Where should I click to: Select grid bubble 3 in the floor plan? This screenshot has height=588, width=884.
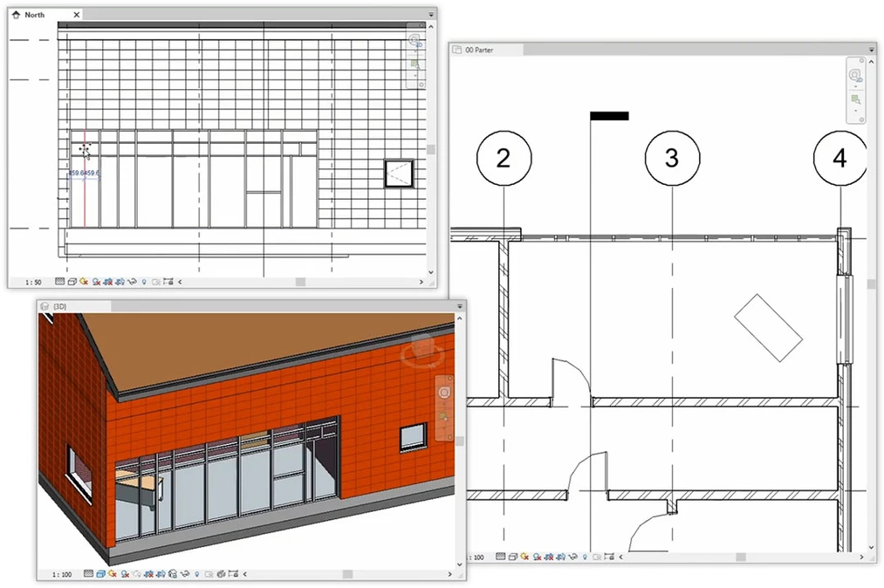coord(671,159)
